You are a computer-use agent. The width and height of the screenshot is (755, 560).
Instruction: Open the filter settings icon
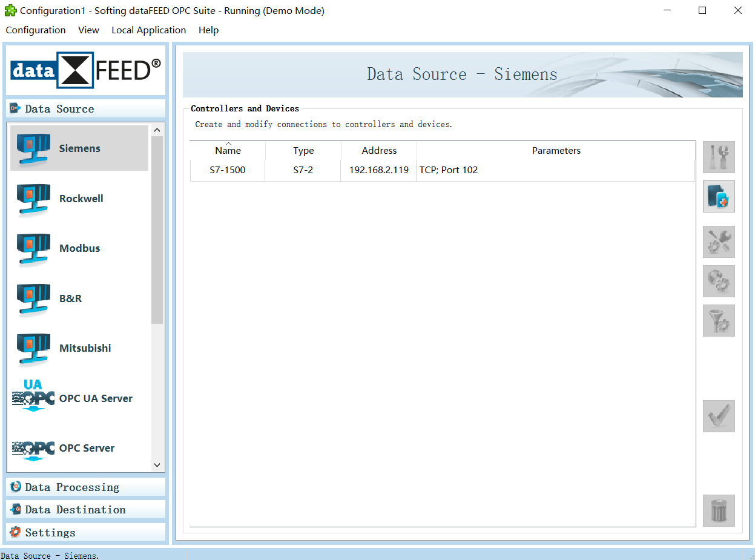click(719, 320)
